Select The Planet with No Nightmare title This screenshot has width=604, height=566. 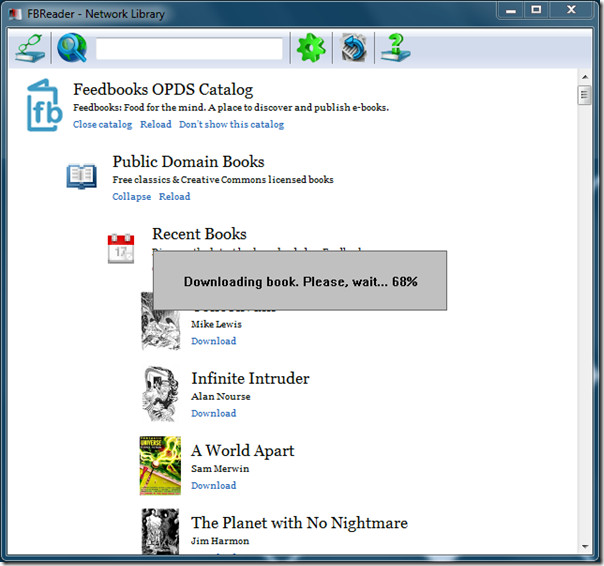(299, 523)
